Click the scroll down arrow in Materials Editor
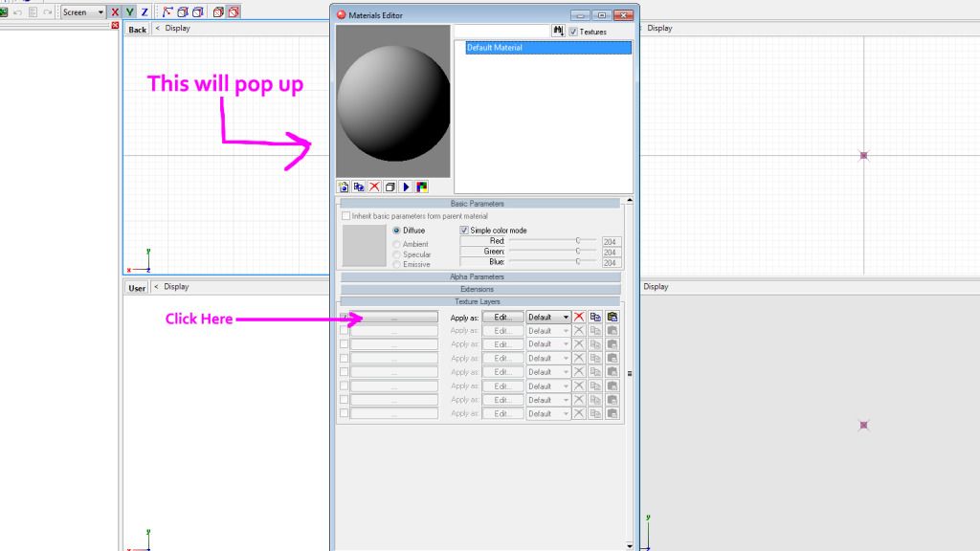 (x=630, y=546)
